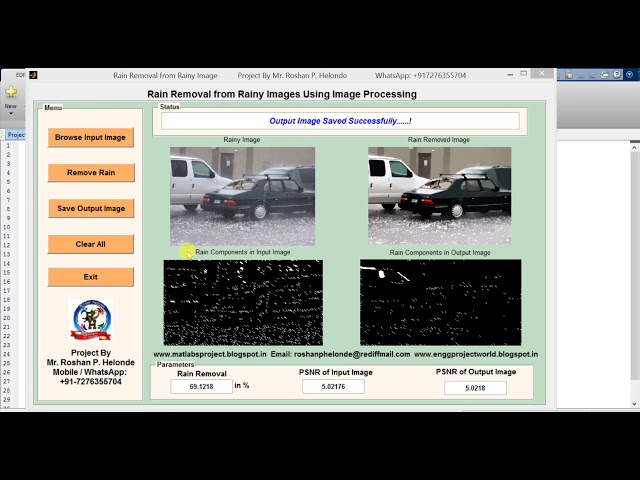Image resolution: width=640 pixels, height=480 pixels.
Task: Click line number 15 in MATLAB editor gutter
Action: pos(6,272)
